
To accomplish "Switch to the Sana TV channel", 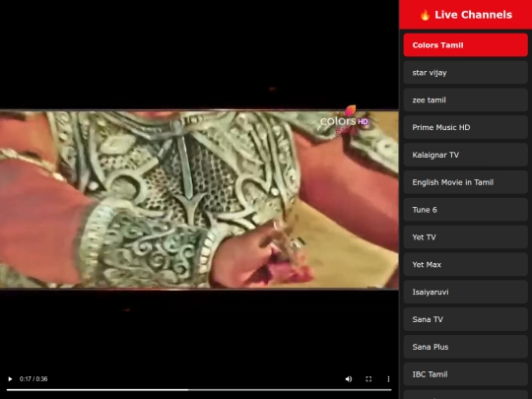I will 465,319.
